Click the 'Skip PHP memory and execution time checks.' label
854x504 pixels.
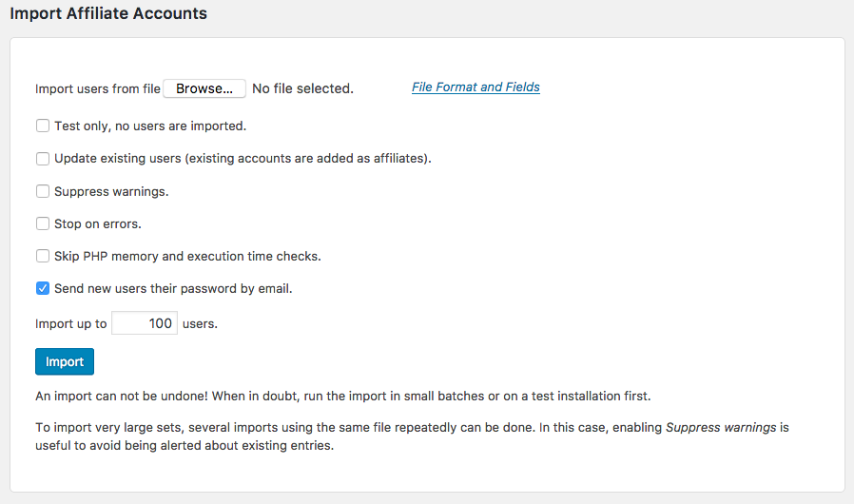tap(188, 256)
